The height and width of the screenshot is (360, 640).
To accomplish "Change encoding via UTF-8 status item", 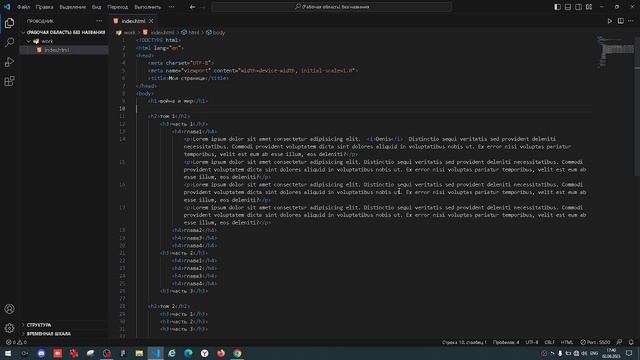I will (x=532, y=342).
